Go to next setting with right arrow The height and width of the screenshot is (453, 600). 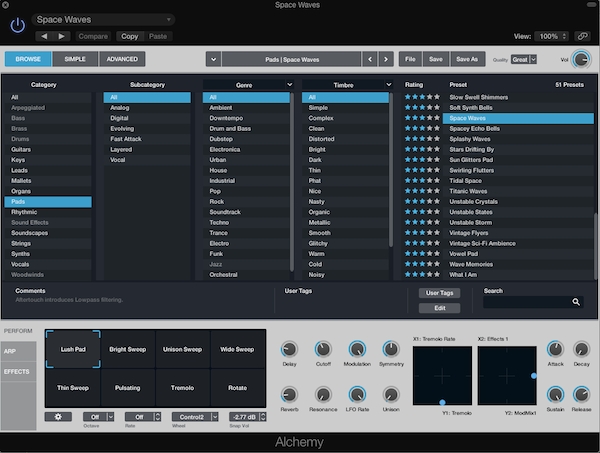(62, 36)
